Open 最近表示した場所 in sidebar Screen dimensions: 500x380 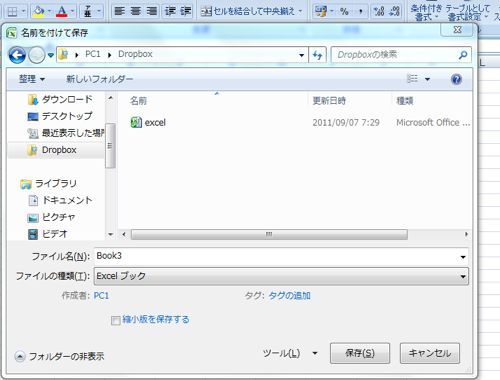click(x=66, y=133)
